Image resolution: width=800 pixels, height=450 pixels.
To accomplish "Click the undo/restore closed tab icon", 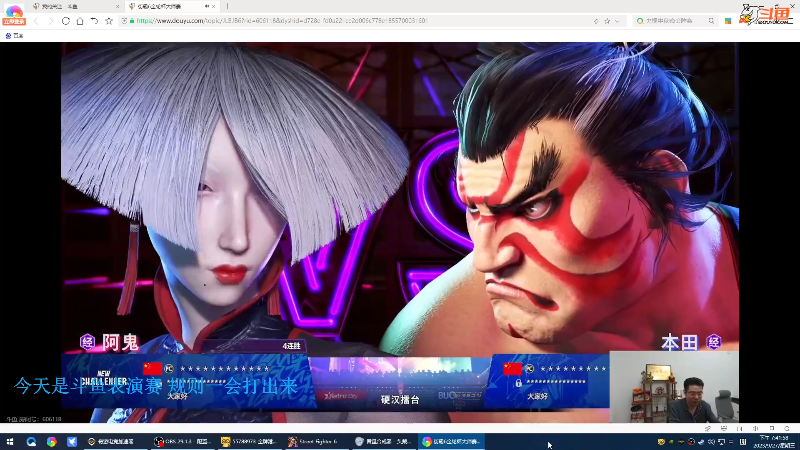I will tap(94, 21).
